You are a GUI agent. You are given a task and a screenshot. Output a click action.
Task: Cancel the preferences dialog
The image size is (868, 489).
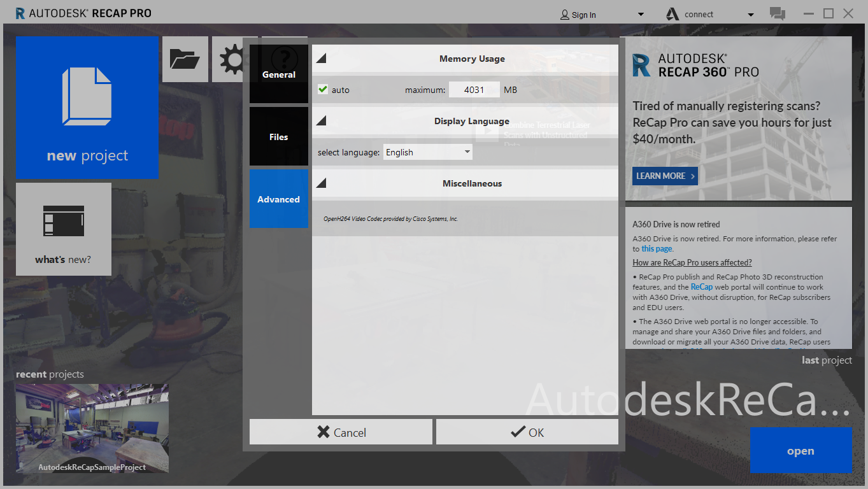point(341,432)
